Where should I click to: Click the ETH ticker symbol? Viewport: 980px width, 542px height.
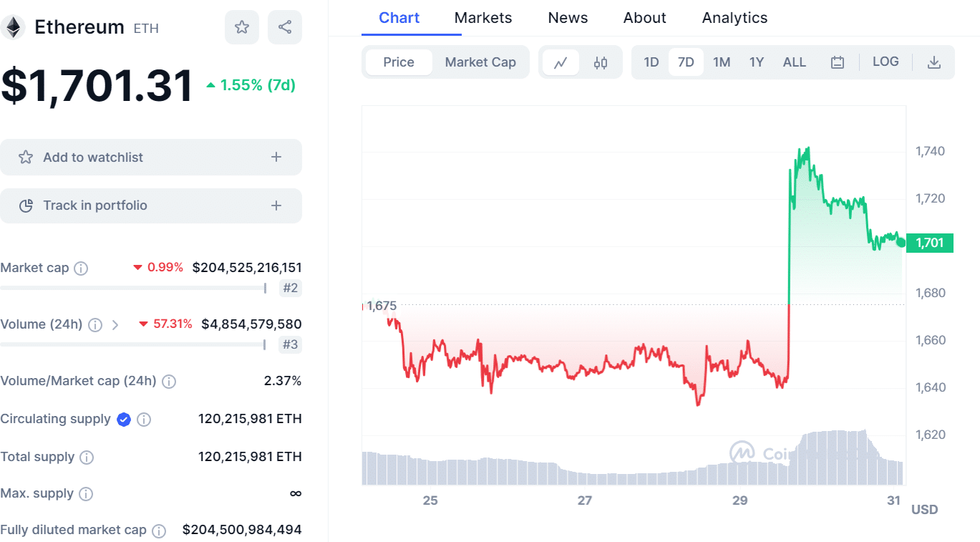pyautogui.click(x=146, y=29)
